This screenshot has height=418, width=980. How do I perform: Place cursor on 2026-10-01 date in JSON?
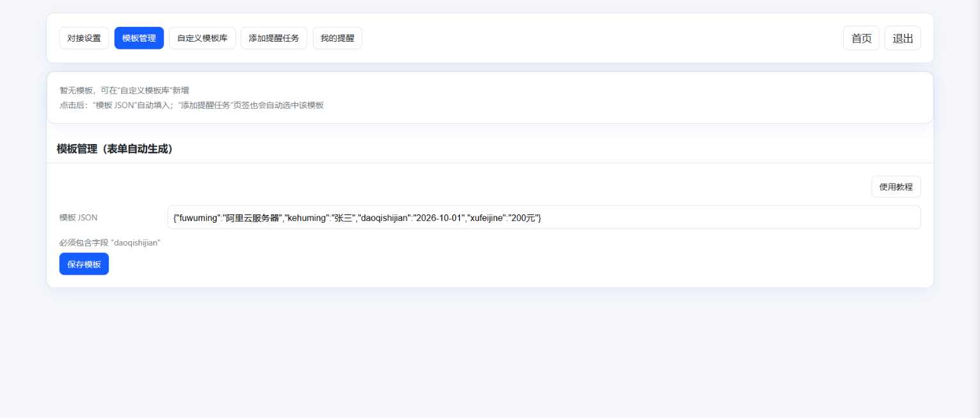coord(439,218)
